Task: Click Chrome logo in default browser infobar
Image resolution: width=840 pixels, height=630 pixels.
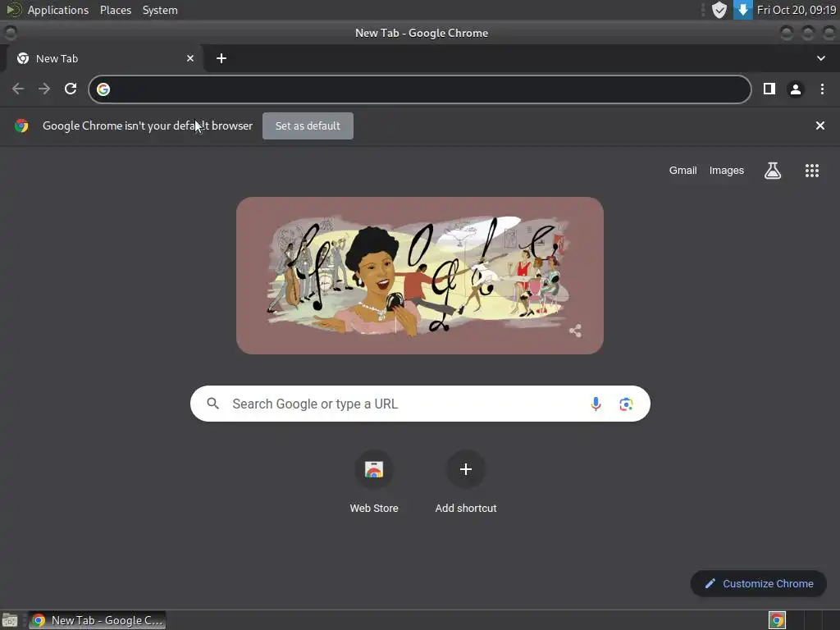Action: pyautogui.click(x=21, y=126)
